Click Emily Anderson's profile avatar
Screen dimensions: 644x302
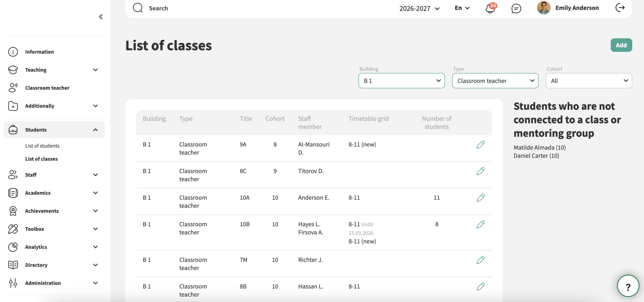click(x=544, y=8)
